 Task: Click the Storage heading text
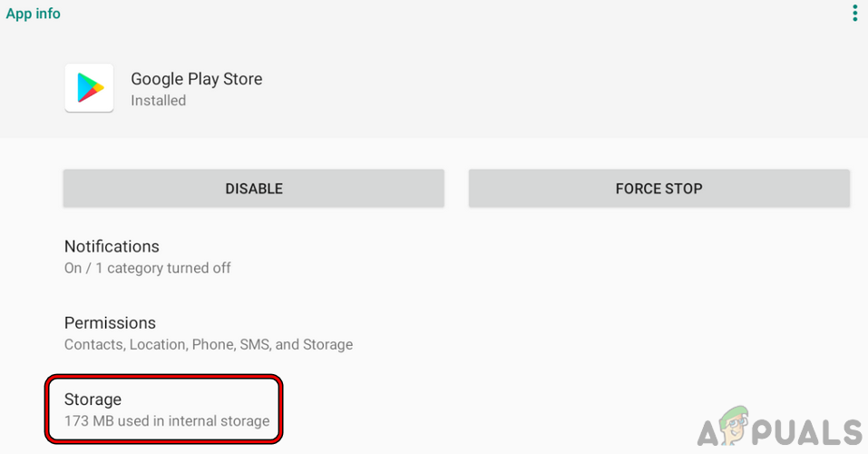[x=93, y=399]
